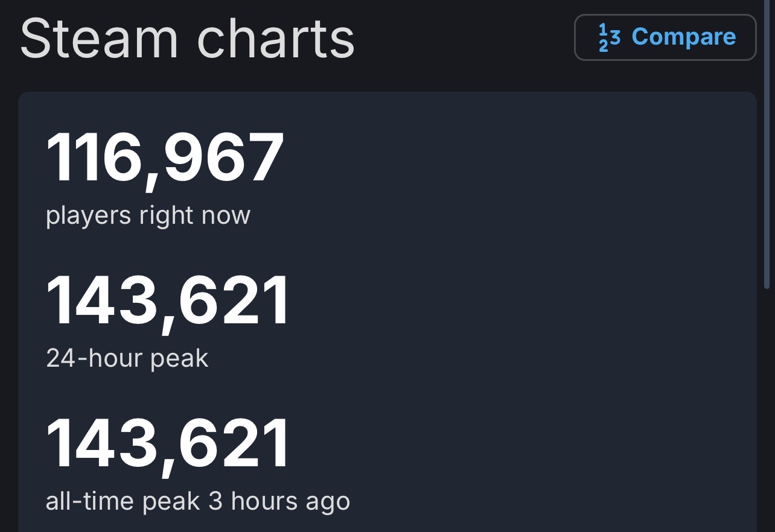Click the 3 hours ago text

tap(279, 501)
